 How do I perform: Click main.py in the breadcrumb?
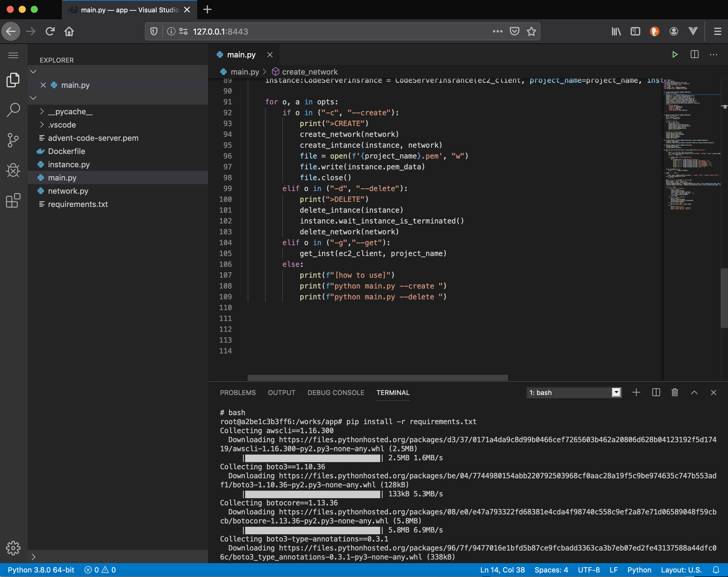click(x=245, y=72)
